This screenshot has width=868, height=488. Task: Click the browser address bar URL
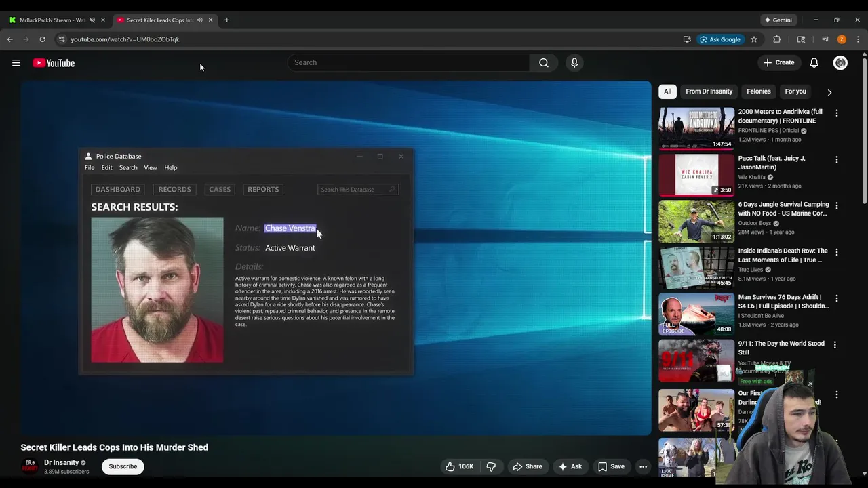click(x=125, y=39)
